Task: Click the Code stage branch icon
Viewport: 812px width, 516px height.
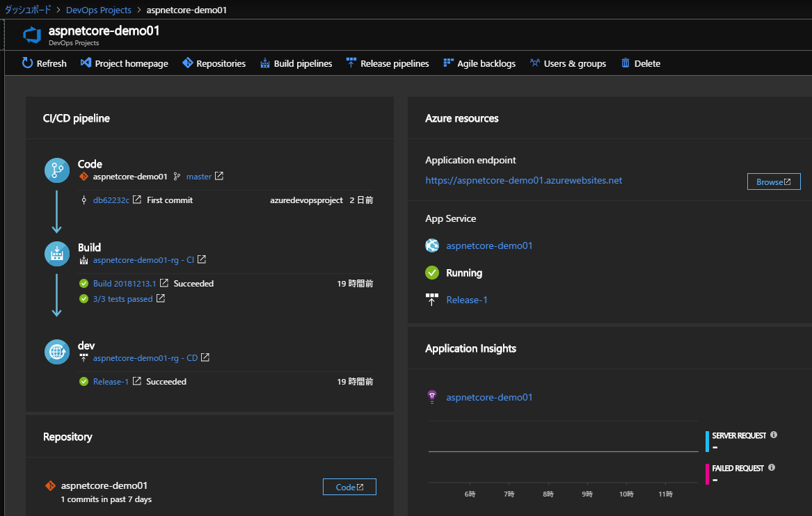Action: coord(57,170)
